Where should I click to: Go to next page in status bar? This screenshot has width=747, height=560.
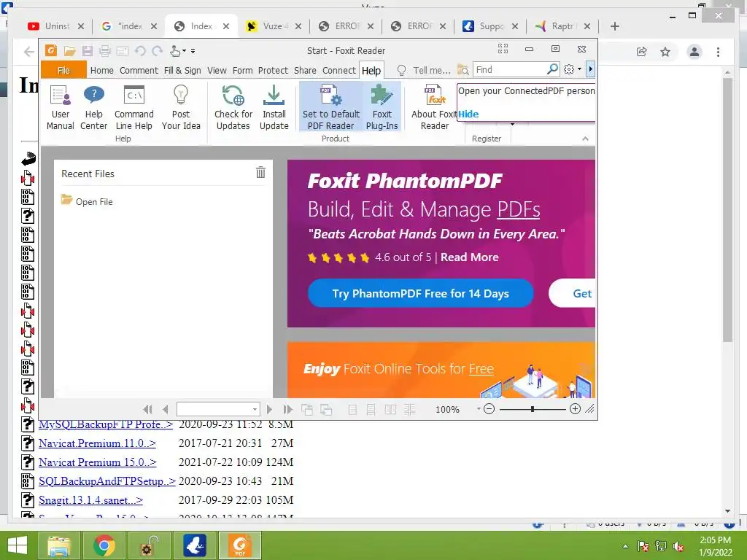tap(269, 409)
